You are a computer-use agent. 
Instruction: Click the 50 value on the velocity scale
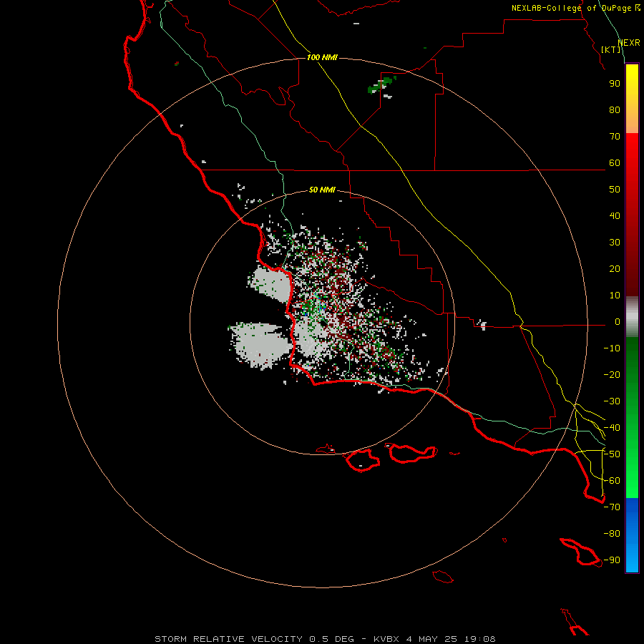click(615, 190)
